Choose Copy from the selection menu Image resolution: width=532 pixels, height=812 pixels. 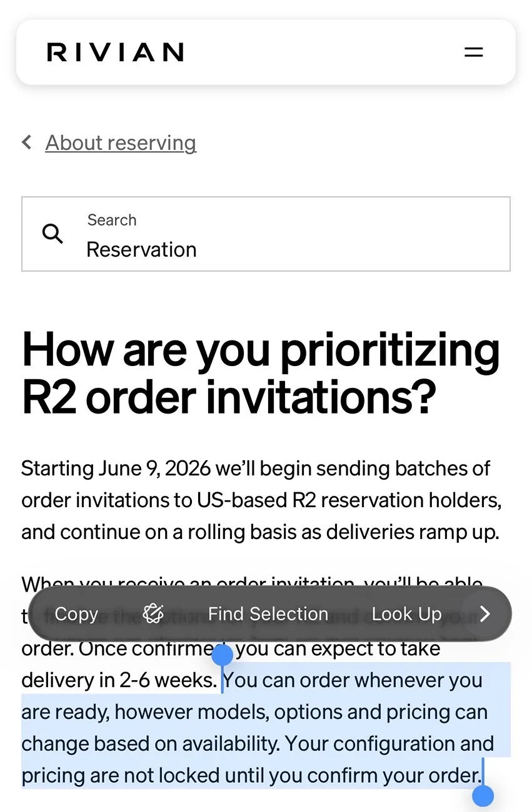(76, 614)
